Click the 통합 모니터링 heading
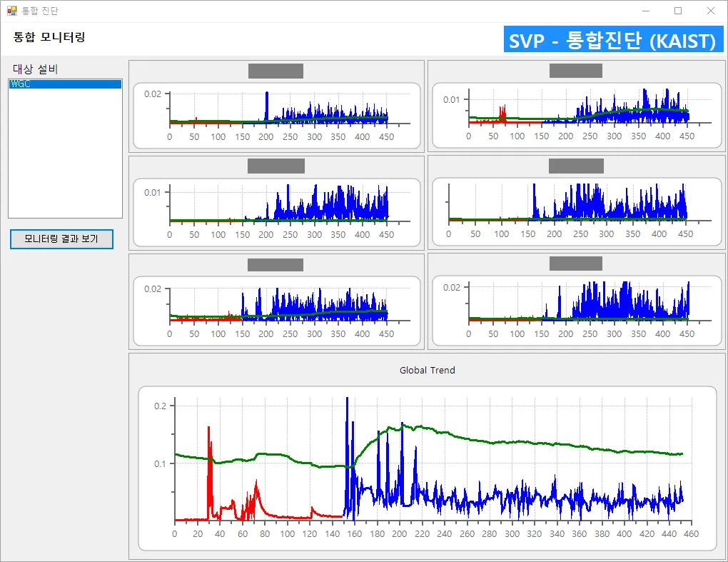 [x=49, y=37]
